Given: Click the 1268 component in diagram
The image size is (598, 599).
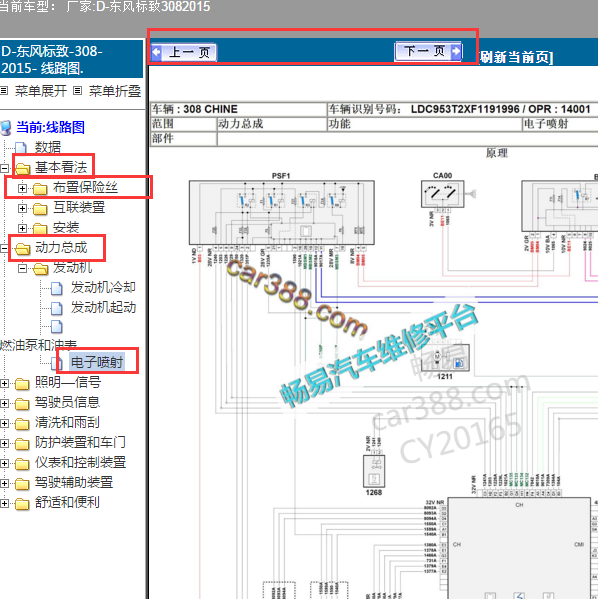Looking at the screenshot, I should pyautogui.click(x=374, y=471).
